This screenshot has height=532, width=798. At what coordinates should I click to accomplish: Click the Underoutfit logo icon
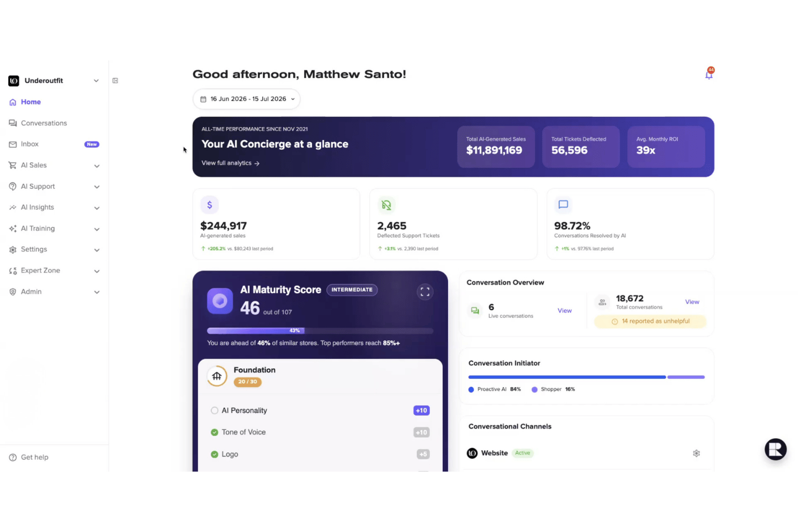pos(13,81)
